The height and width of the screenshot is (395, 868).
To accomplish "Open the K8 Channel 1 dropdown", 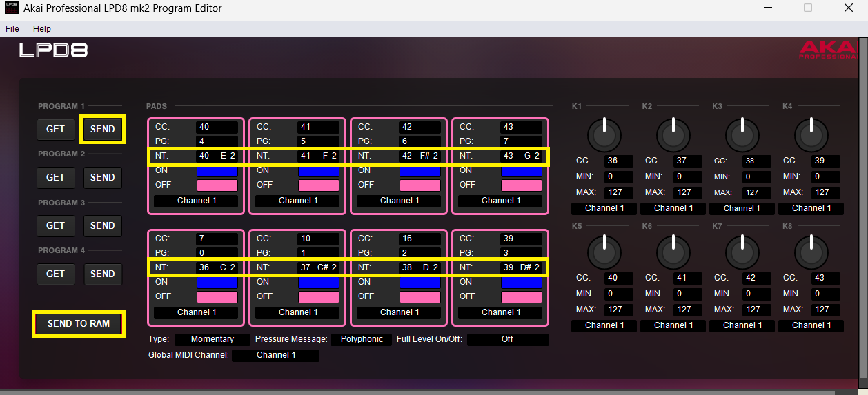I will pos(811,325).
